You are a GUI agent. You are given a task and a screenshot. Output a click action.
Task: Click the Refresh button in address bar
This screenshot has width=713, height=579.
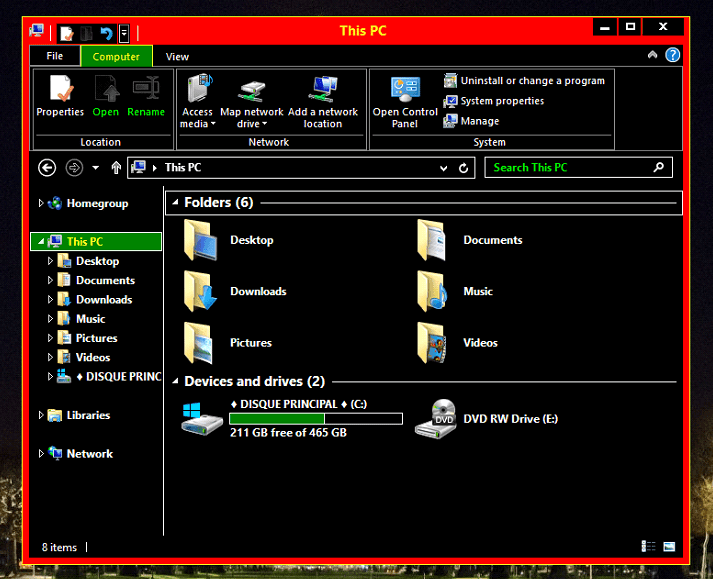(x=464, y=168)
